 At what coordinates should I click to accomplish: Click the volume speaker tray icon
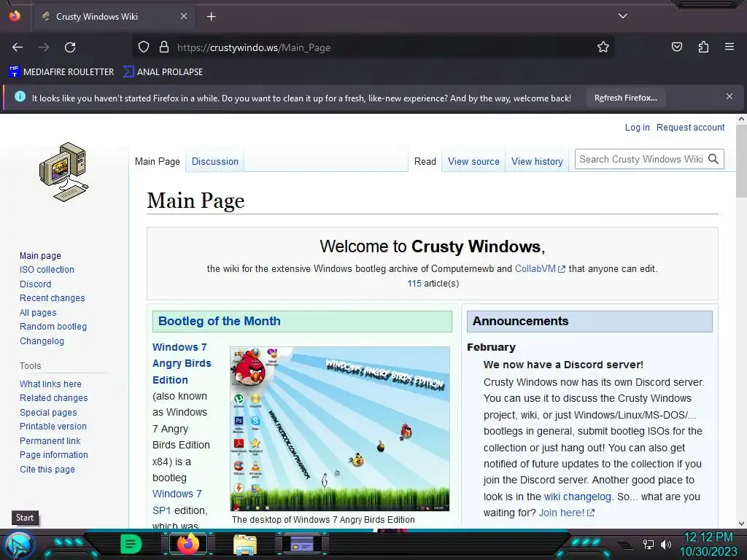666,544
